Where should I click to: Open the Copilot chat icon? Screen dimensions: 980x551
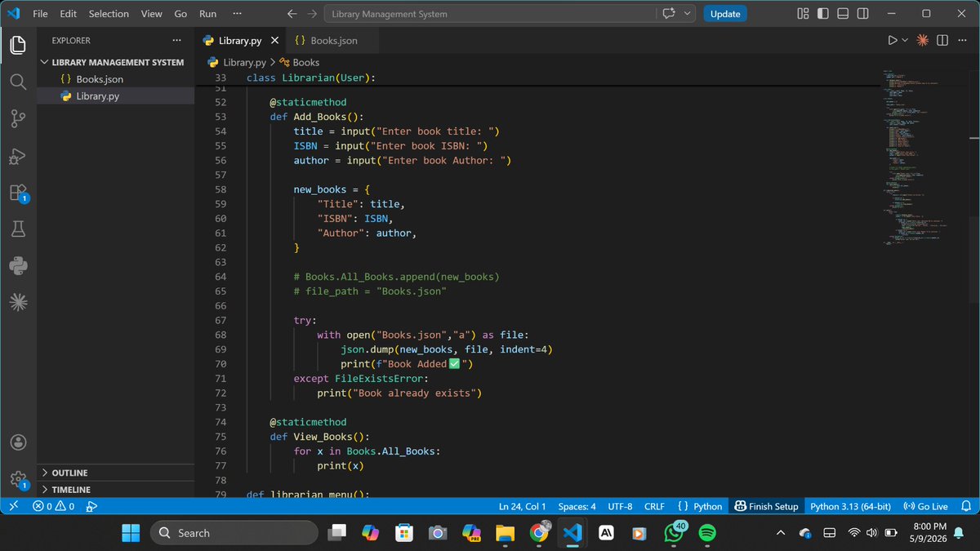pos(670,14)
